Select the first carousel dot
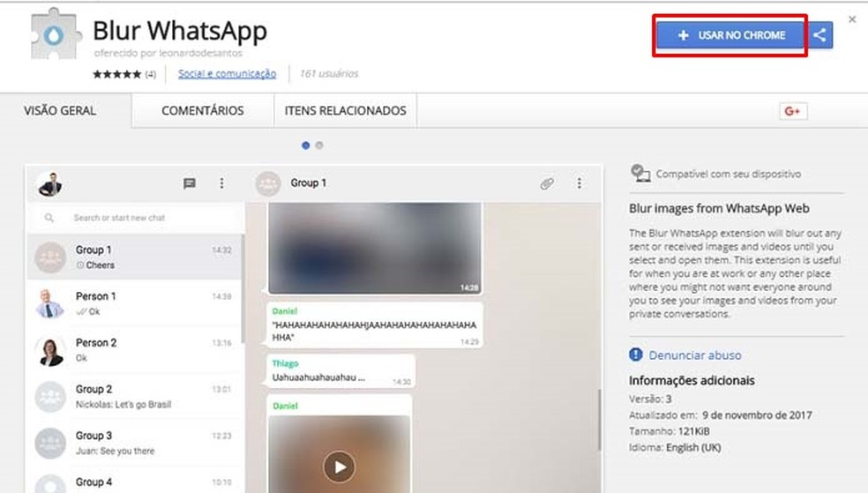868x493 pixels. tap(305, 146)
